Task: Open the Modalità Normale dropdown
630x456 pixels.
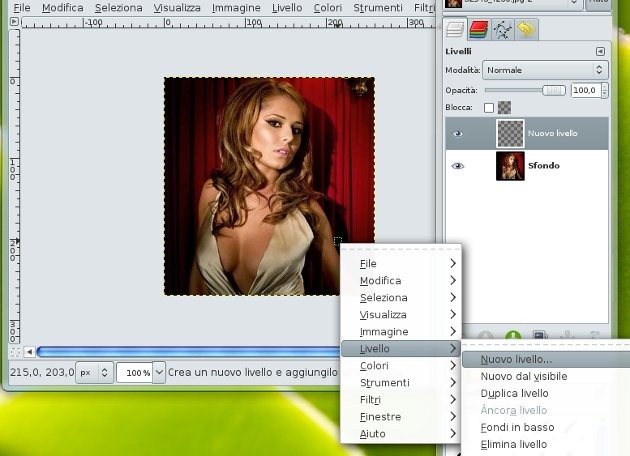Action: coord(545,70)
